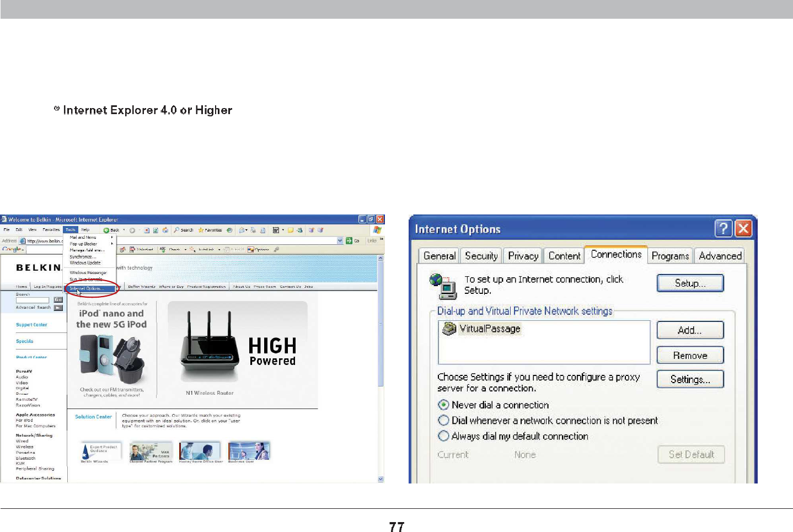Open Favorites star in IE toolbar
Image resolution: width=793 pixels, height=532 pixels.
point(201,230)
